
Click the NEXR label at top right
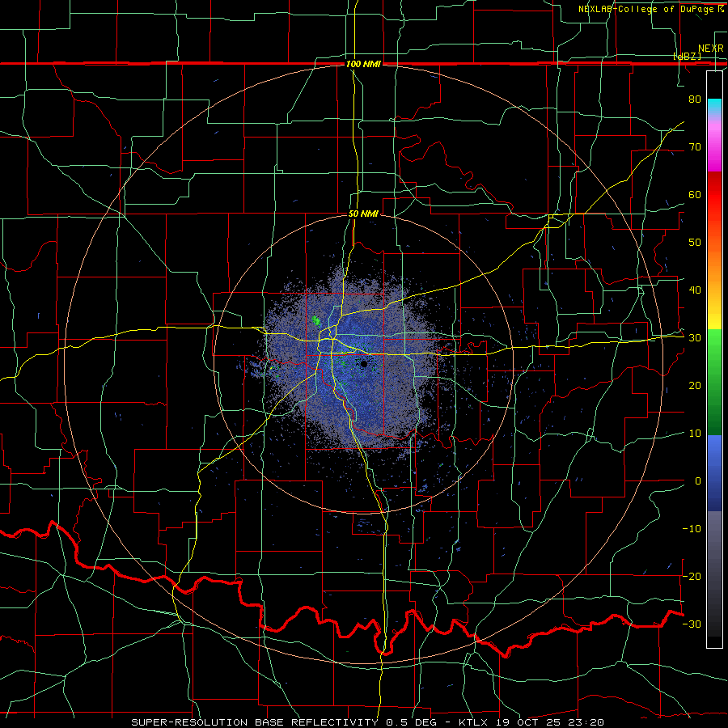[711, 49]
